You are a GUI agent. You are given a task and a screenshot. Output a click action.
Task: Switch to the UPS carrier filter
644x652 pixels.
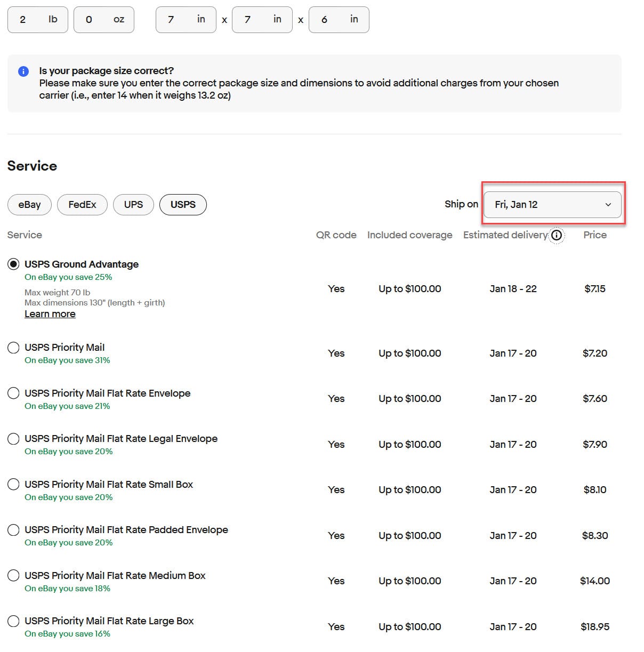[x=133, y=205]
